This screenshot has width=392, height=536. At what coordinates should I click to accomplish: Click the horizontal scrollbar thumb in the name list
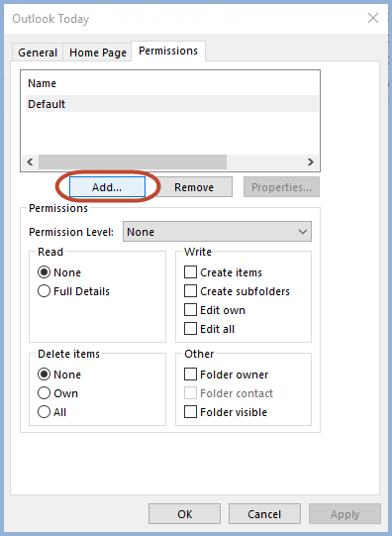click(x=133, y=161)
